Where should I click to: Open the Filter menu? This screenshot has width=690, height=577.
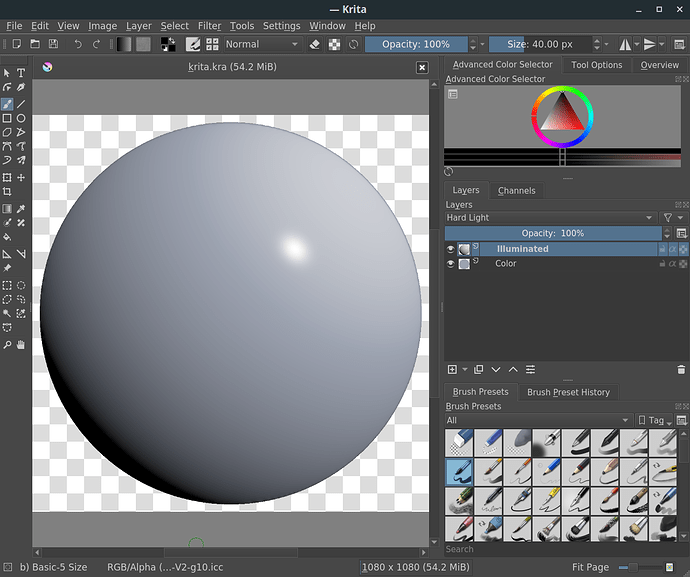(209, 26)
